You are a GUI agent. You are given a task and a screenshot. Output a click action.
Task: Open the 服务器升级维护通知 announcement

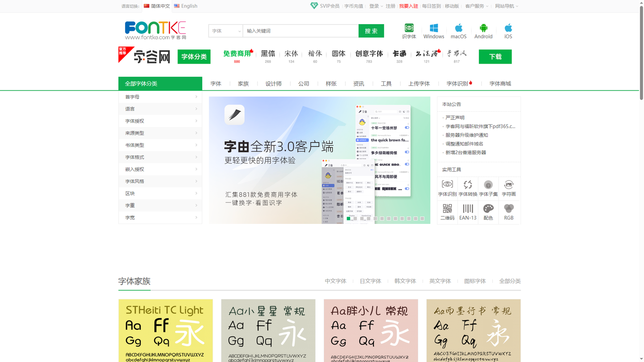[466, 135]
